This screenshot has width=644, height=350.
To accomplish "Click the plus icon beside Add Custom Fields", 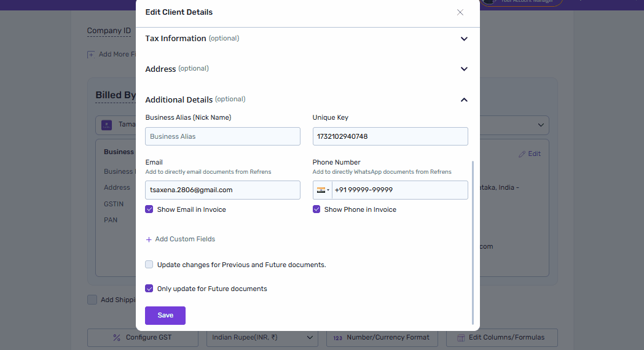I will (149, 239).
